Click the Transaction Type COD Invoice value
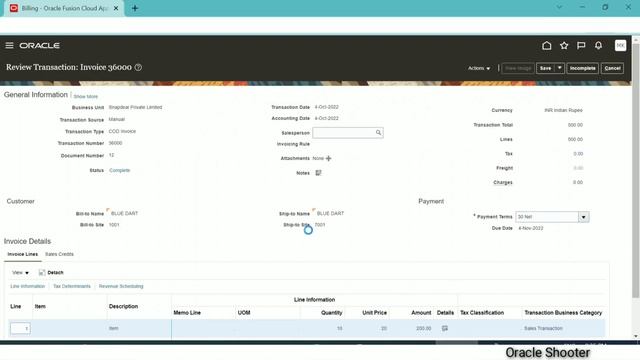Viewport: 640px width, 360px height. point(122,131)
